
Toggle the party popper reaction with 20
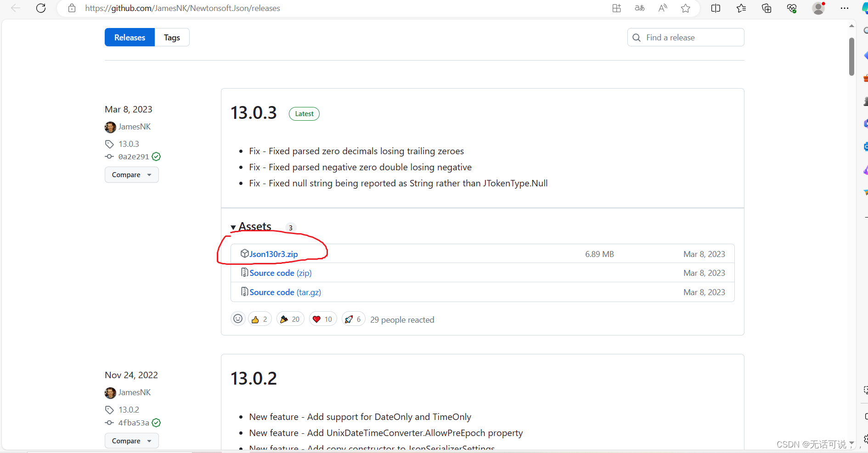[290, 319]
